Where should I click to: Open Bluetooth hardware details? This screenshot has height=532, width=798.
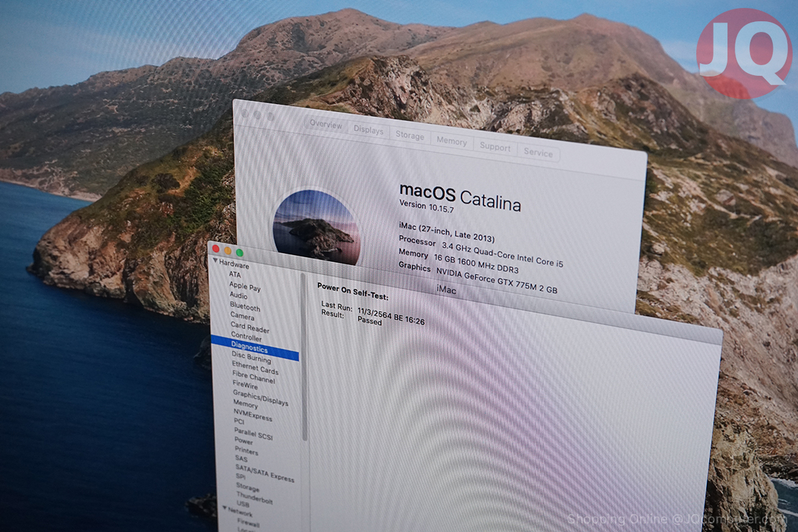(x=245, y=307)
